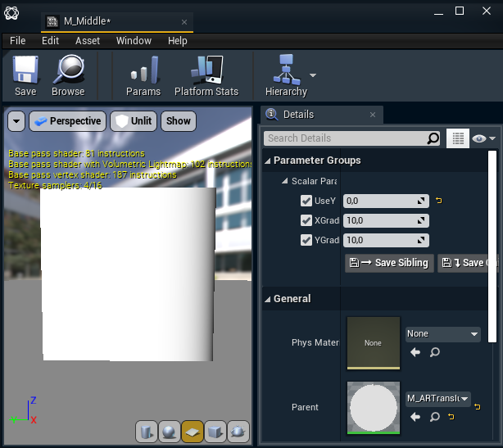The height and width of the screenshot is (448, 503).
Task: Open the Phys Material None dropdown
Action: pos(442,334)
